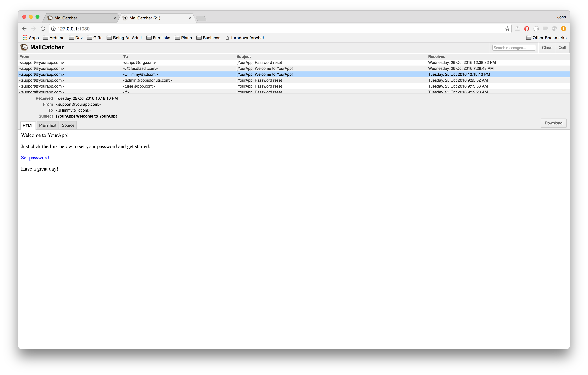Follow the Set password link
The image size is (588, 375).
35,158
